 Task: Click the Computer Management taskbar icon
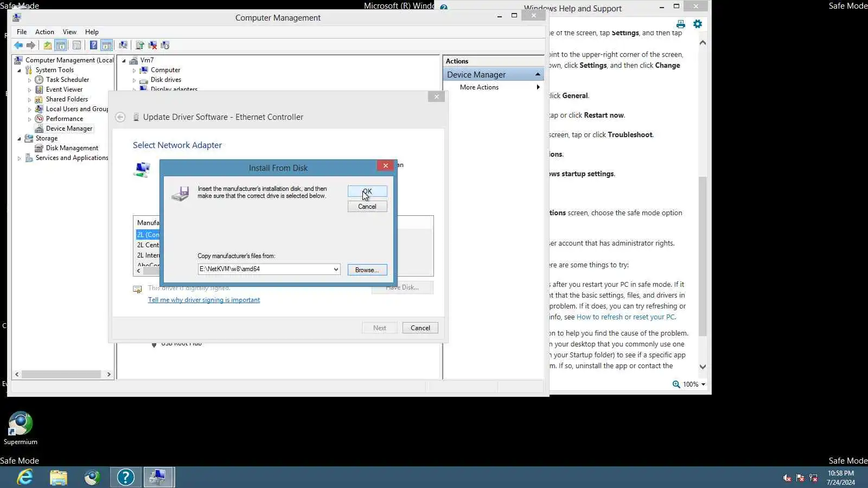[x=158, y=477]
